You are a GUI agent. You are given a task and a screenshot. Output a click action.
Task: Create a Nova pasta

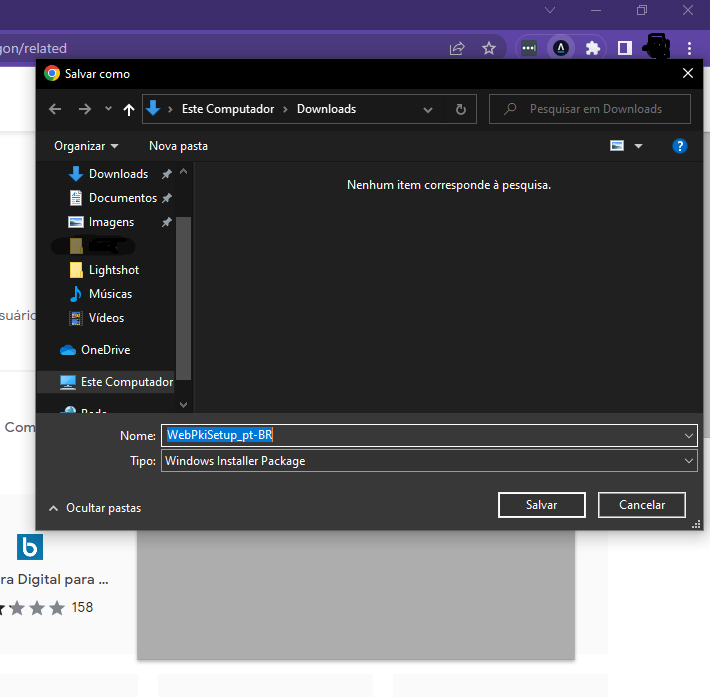pos(178,146)
